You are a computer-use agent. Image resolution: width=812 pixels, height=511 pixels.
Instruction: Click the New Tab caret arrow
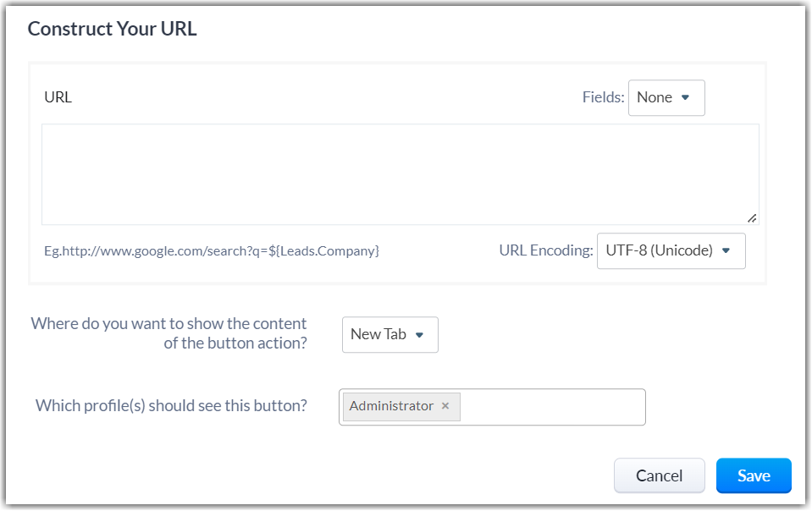tap(419, 334)
